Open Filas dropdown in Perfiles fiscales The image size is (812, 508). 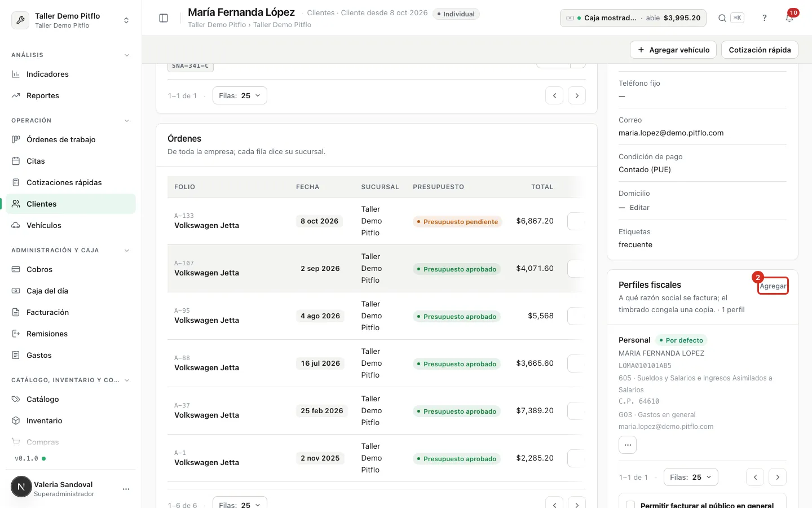pyautogui.click(x=691, y=477)
